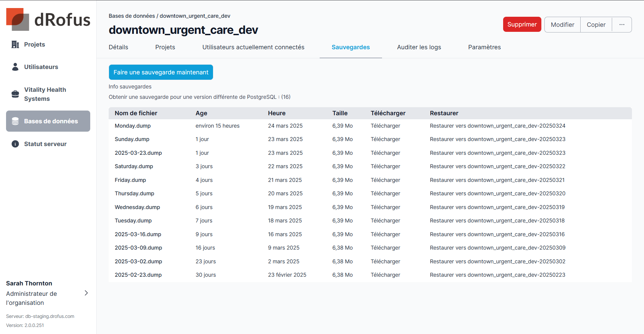Open Statut serveur info icon
This screenshot has width=644, height=334.
point(15,144)
